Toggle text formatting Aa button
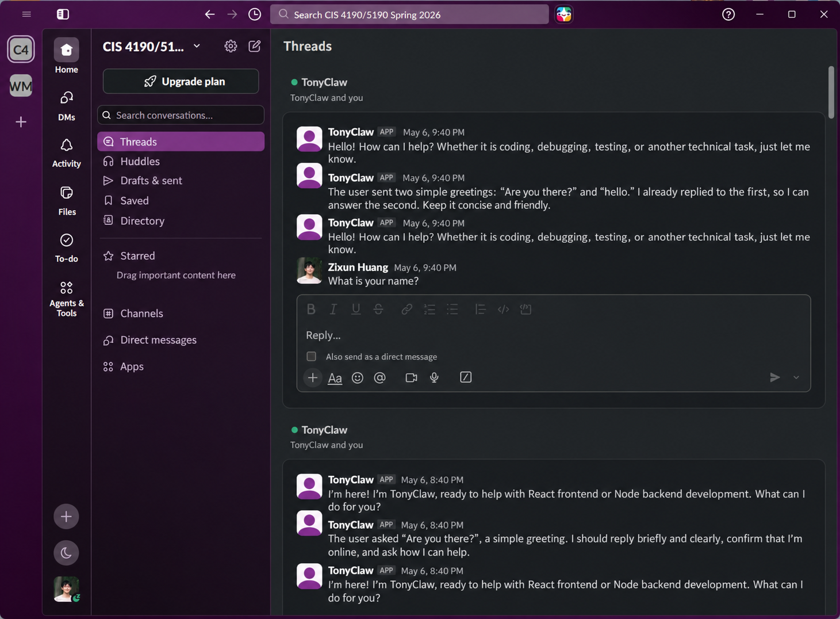 pos(335,378)
